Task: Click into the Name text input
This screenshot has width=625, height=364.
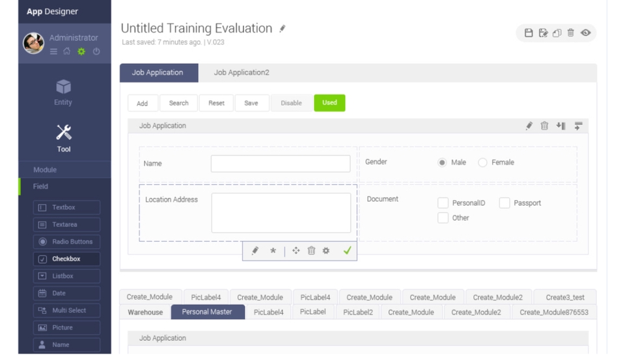Action: pos(281,164)
